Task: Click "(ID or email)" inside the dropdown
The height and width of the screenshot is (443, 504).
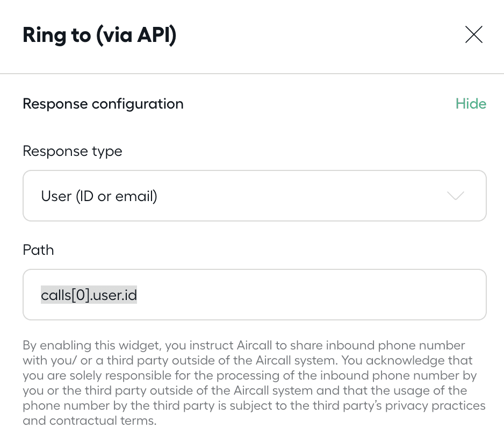Action: 117,196
